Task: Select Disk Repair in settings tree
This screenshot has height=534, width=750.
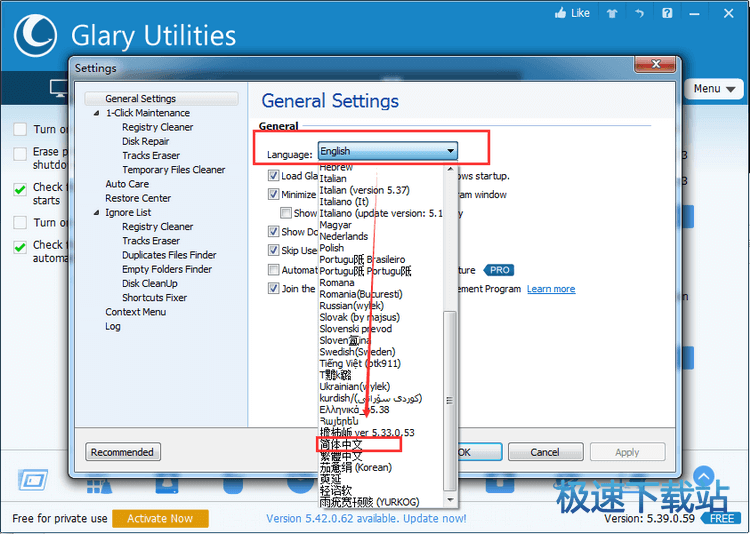Action: (x=145, y=142)
